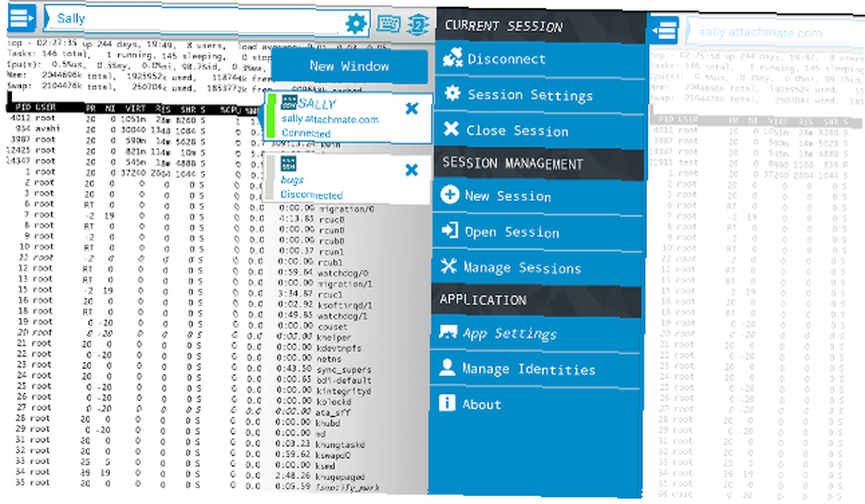Open the side menu via the Sally window's hamburger icon
The image size is (865, 504).
[22, 18]
